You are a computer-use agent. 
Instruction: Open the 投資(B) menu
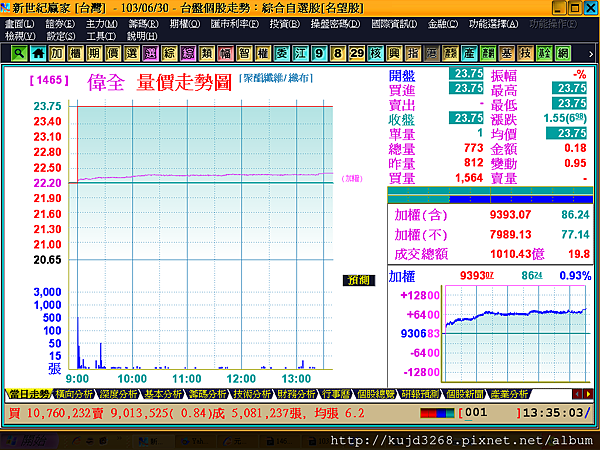[285, 24]
